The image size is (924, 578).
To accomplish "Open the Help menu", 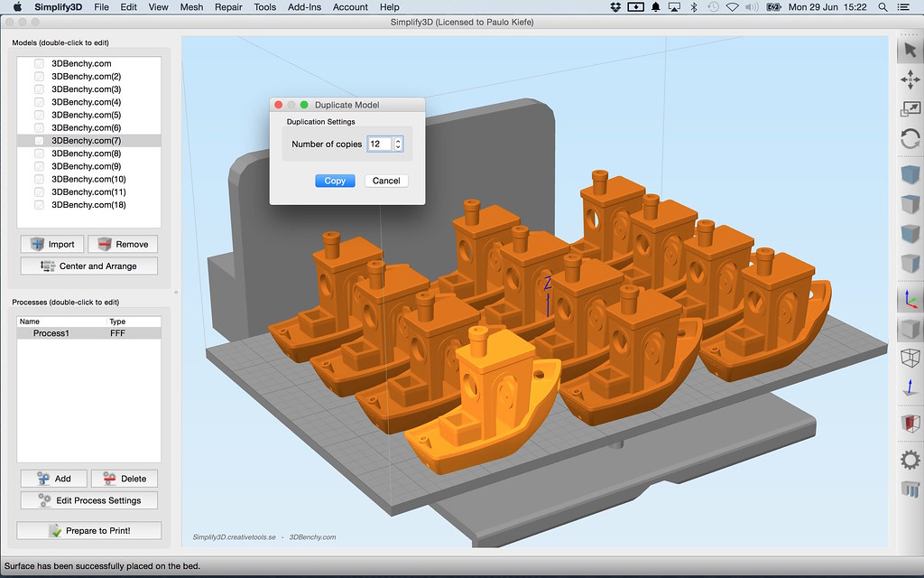I will pos(390,7).
